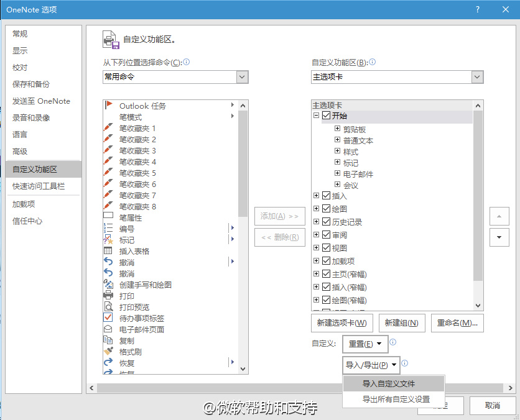
Task: Click the 复制 copy icon
Action: [108, 340]
